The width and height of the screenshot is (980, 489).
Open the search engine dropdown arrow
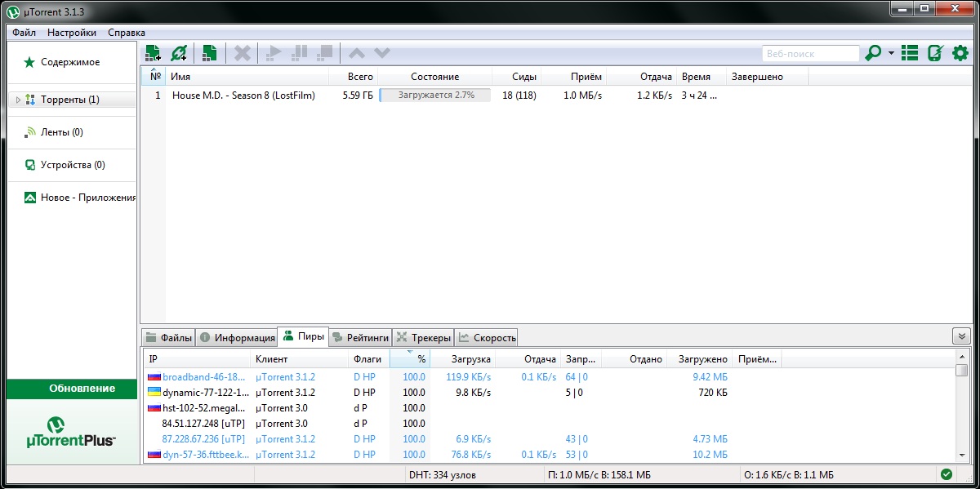(x=891, y=54)
